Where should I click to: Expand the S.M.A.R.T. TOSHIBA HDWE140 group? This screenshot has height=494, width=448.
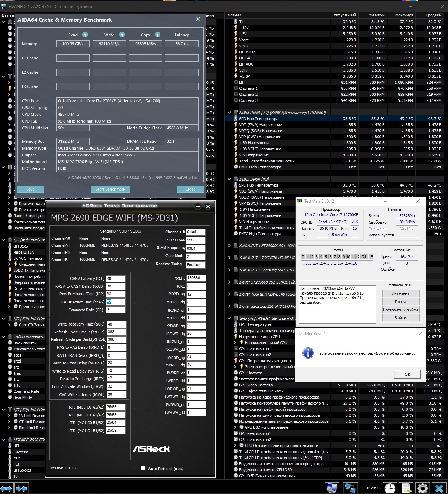(230, 258)
